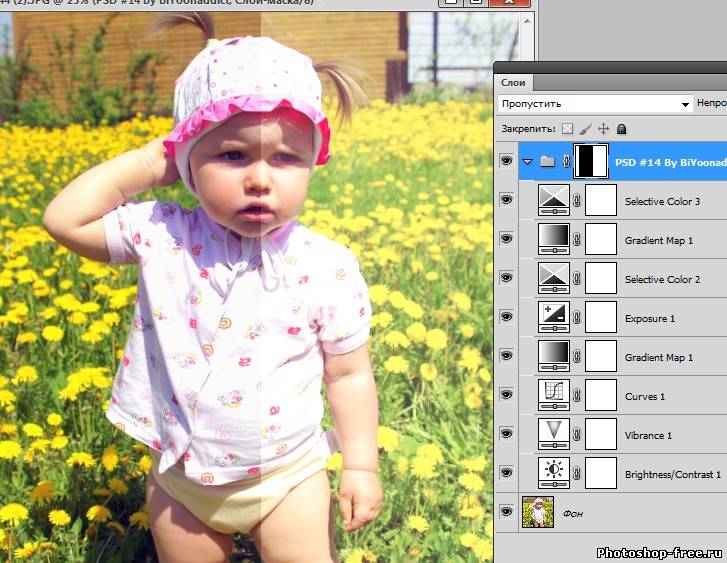This screenshot has height=563, width=727.
Task: Toggle visibility of the Фон background layer
Action: tap(506, 513)
